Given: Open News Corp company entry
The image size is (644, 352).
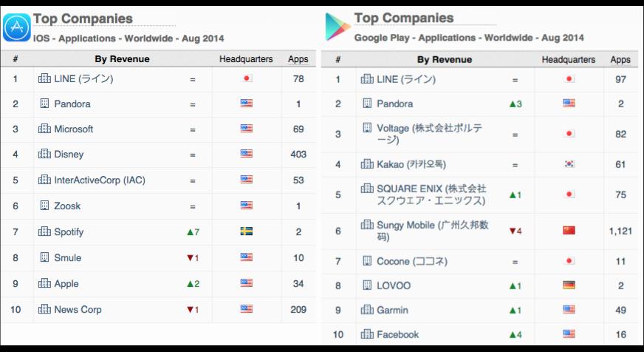Looking at the screenshot, I should (x=78, y=310).
